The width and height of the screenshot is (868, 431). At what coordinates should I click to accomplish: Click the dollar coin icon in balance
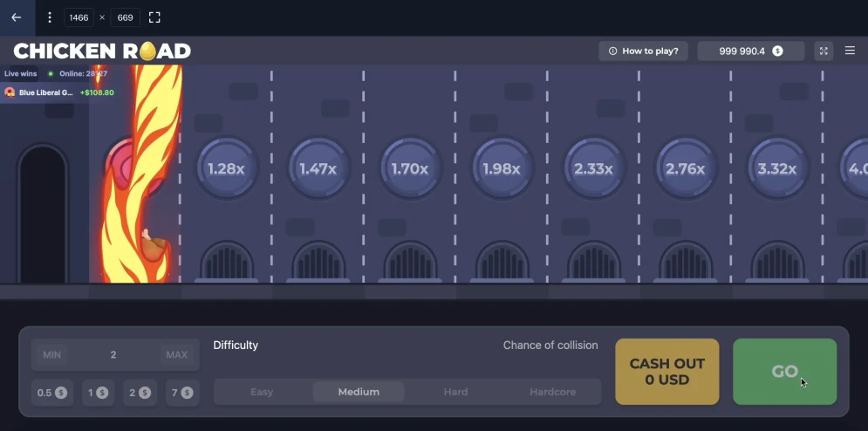[x=778, y=51]
